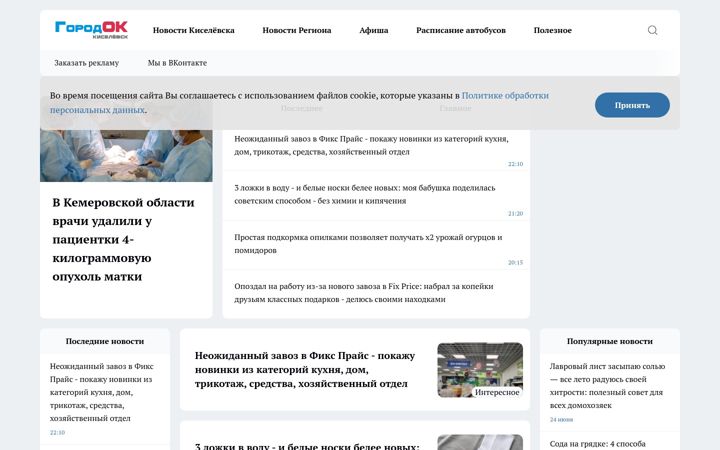
Task: Open Мы в ВКонтакте link
Action: [177, 63]
